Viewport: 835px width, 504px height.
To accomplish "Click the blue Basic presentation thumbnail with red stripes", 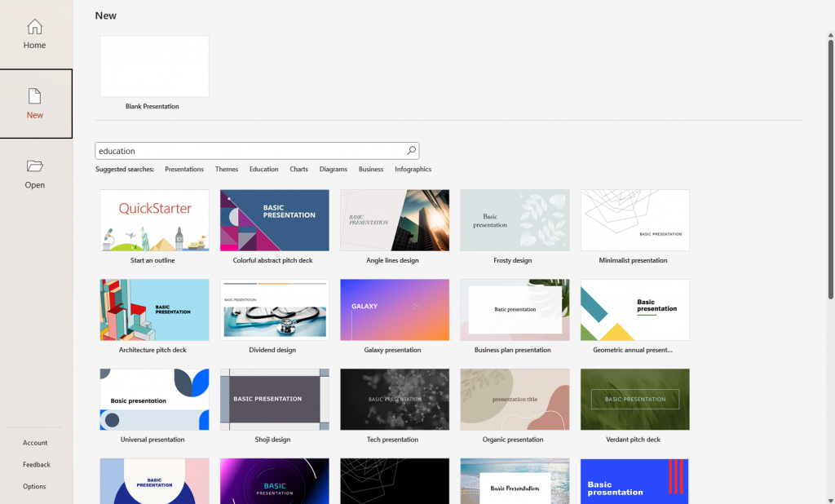I will (x=634, y=481).
